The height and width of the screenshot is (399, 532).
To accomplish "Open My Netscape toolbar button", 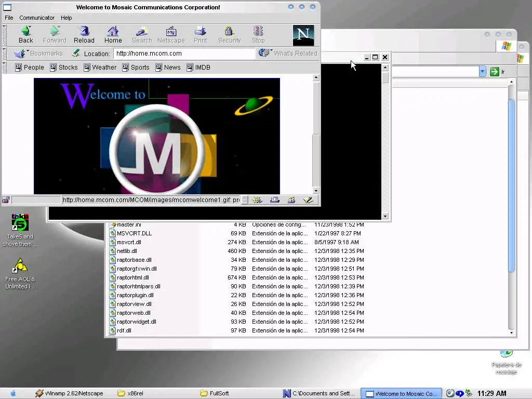I will (x=171, y=35).
